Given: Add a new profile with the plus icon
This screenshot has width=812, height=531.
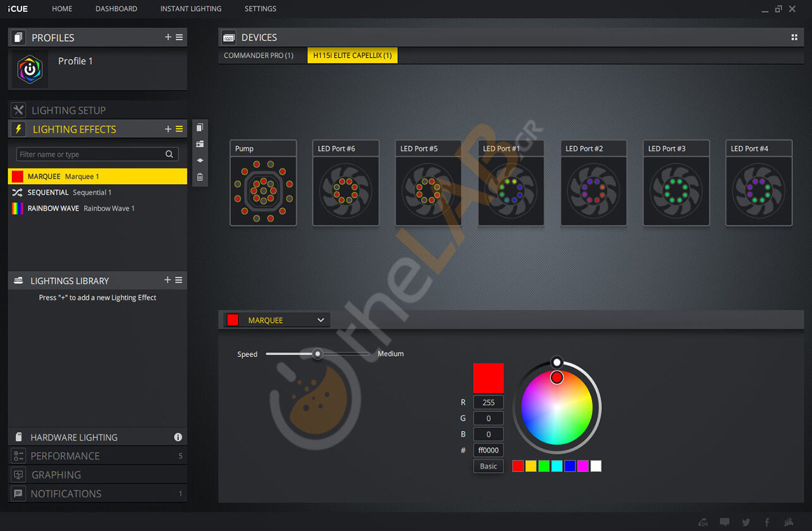Looking at the screenshot, I should tap(168, 37).
